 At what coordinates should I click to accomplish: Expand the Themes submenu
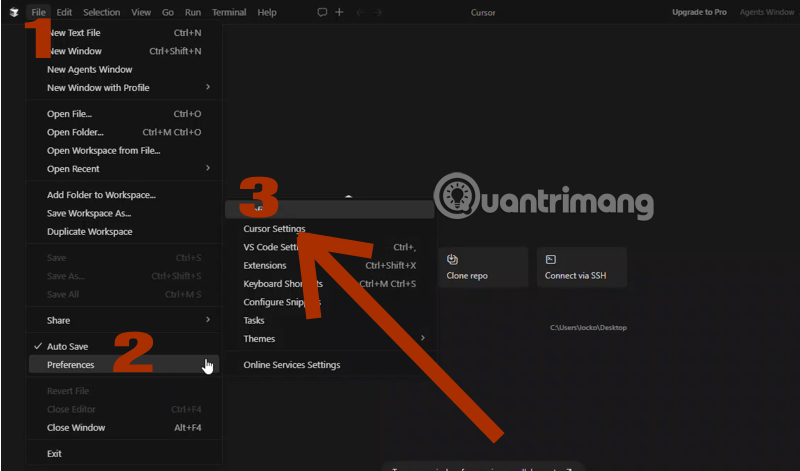point(258,338)
